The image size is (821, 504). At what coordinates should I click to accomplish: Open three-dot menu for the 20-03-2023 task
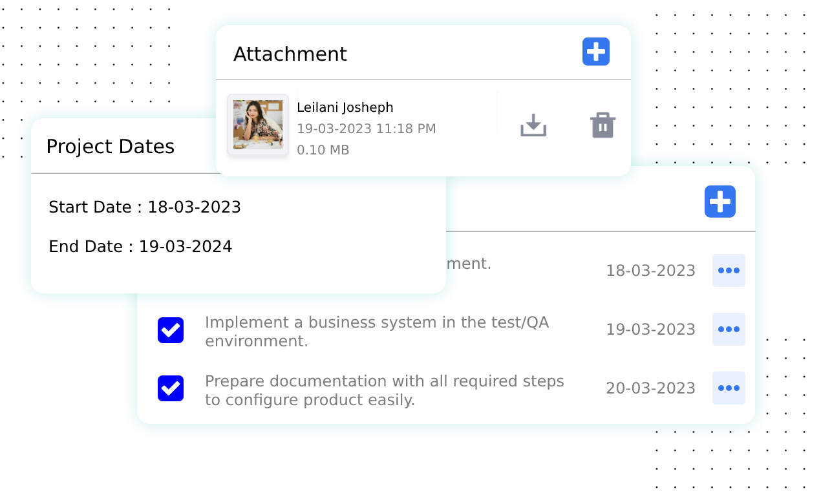click(729, 388)
